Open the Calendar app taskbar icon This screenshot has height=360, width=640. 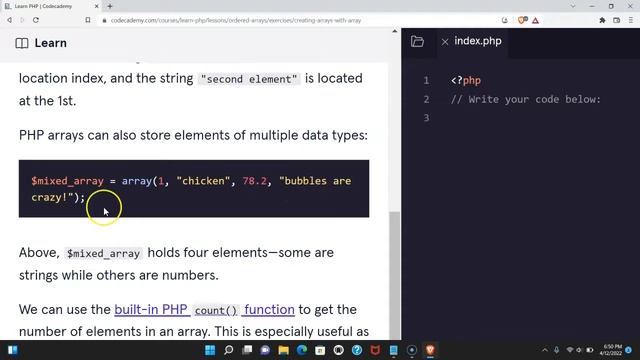tap(320, 350)
